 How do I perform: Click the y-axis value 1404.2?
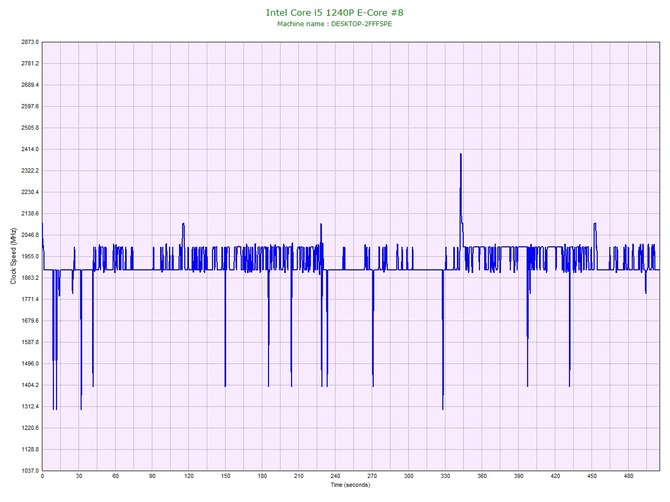(x=30, y=385)
